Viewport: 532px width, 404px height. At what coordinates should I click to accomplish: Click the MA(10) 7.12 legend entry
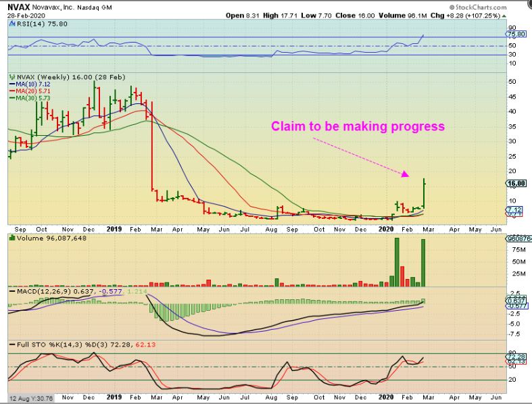pos(30,84)
